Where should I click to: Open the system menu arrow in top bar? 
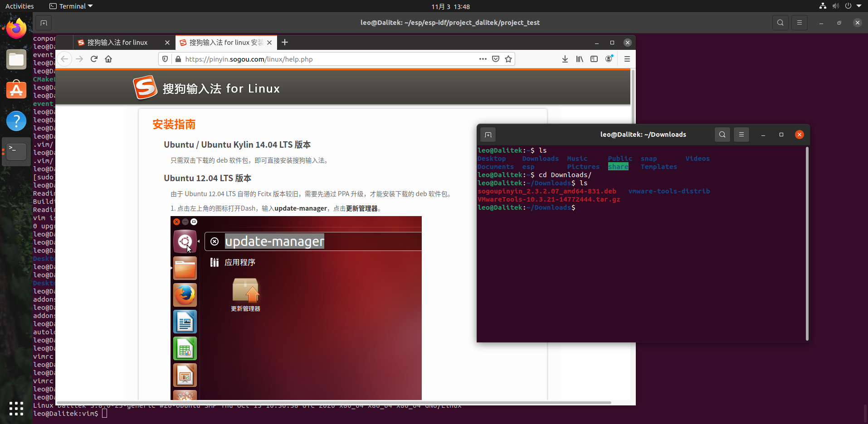coord(859,6)
